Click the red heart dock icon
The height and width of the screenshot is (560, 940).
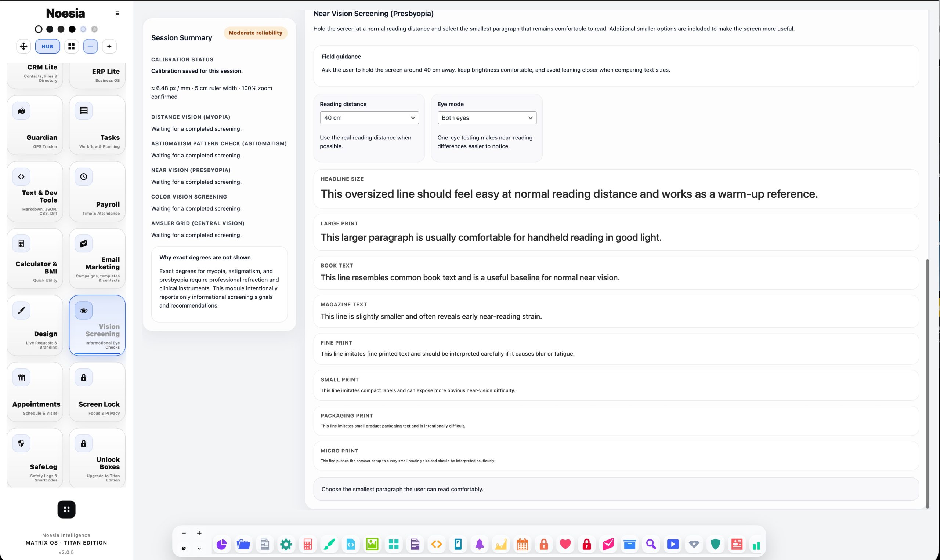pos(565,544)
